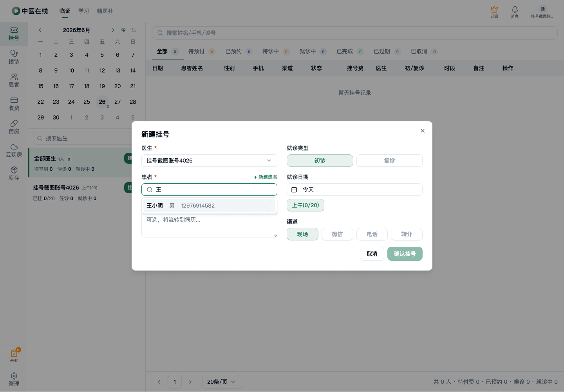Viewport: 564px width, 392px height.
Task: Select 电话 channel option
Action: click(x=372, y=234)
